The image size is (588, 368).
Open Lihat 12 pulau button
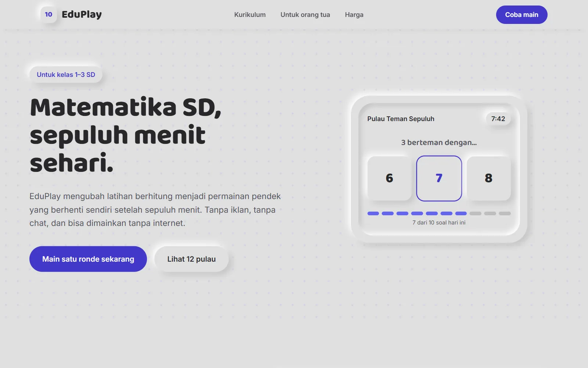click(x=191, y=259)
